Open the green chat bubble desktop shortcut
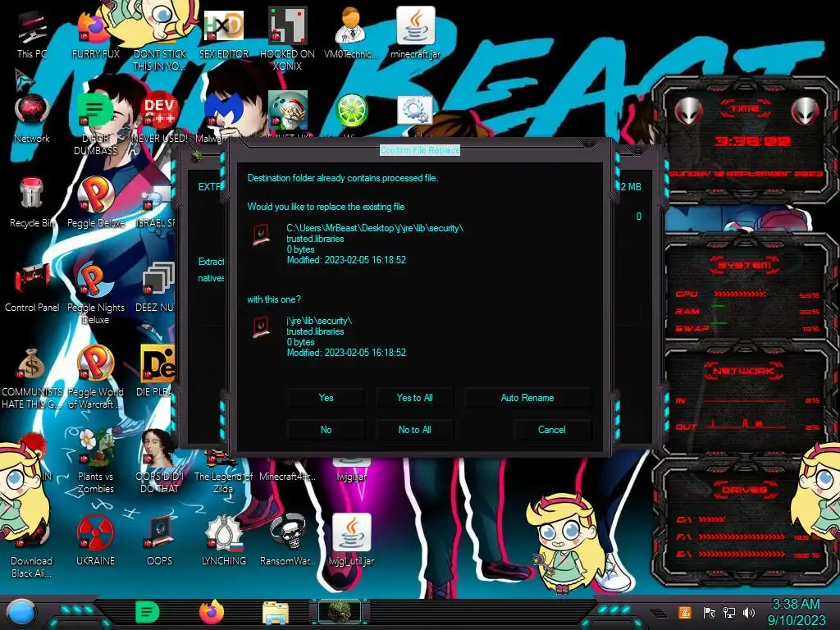The width and height of the screenshot is (840, 630). [95, 123]
